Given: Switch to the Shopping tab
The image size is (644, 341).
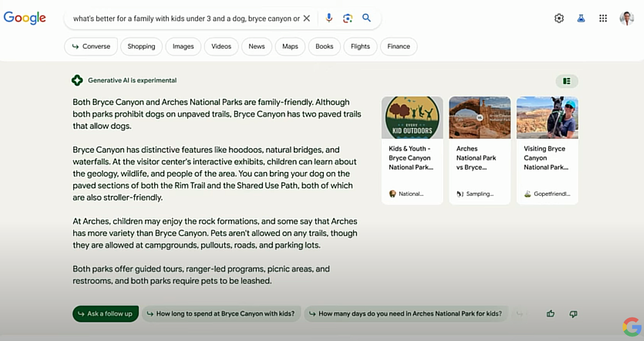Looking at the screenshot, I should pos(141,46).
